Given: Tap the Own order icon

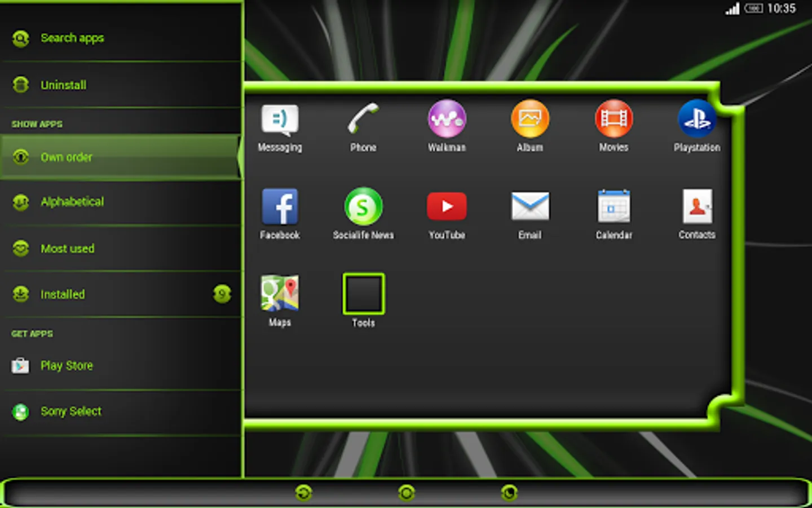Looking at the screenshot, I should [21, 157].
